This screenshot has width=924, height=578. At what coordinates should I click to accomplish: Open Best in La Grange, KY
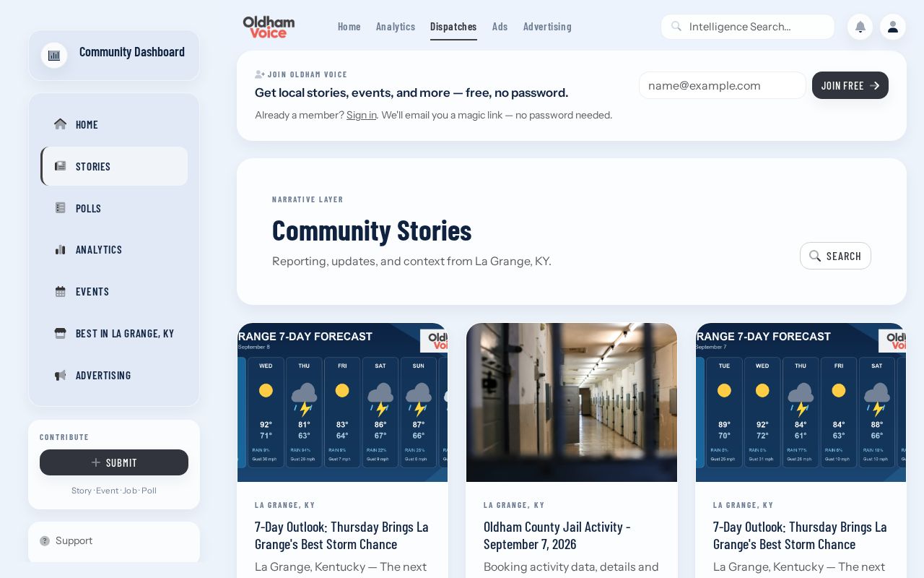(114, 333)
